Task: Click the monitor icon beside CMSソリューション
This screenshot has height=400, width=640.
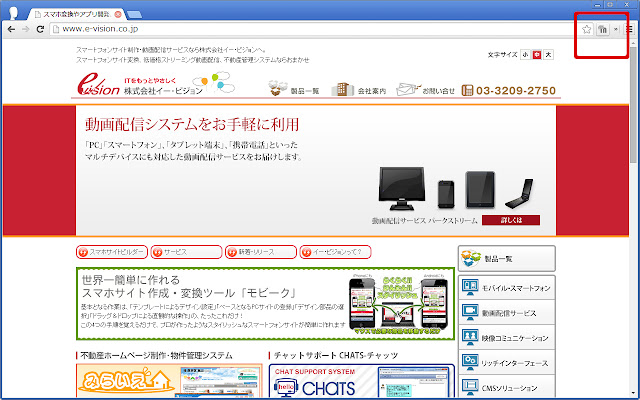Action: (470, 387)
